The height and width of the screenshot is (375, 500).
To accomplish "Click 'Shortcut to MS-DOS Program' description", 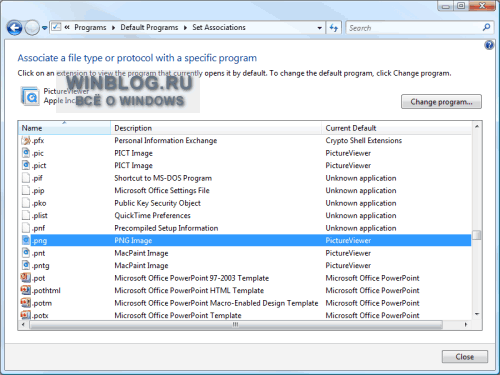I will [163, 178].
